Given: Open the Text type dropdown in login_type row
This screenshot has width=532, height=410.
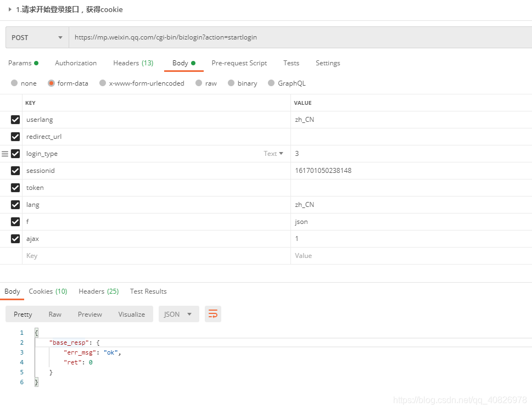Looking at the screenshot, I should tap(273, 154).
